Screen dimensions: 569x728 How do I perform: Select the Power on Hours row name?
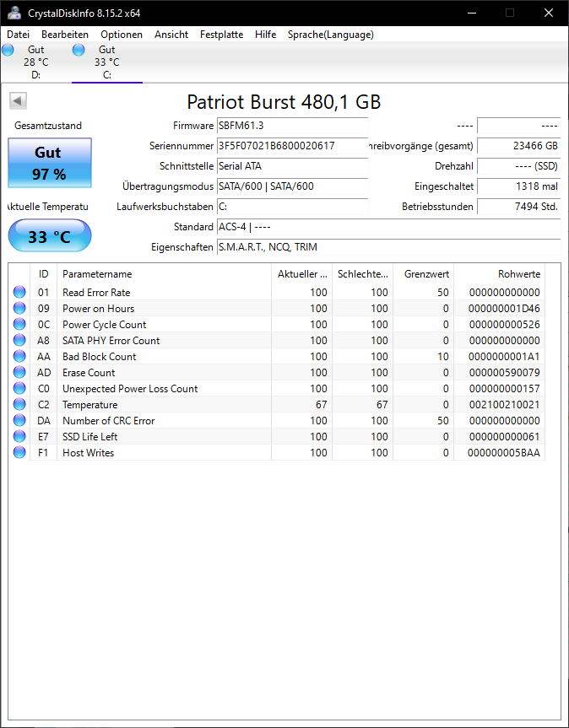99,308
